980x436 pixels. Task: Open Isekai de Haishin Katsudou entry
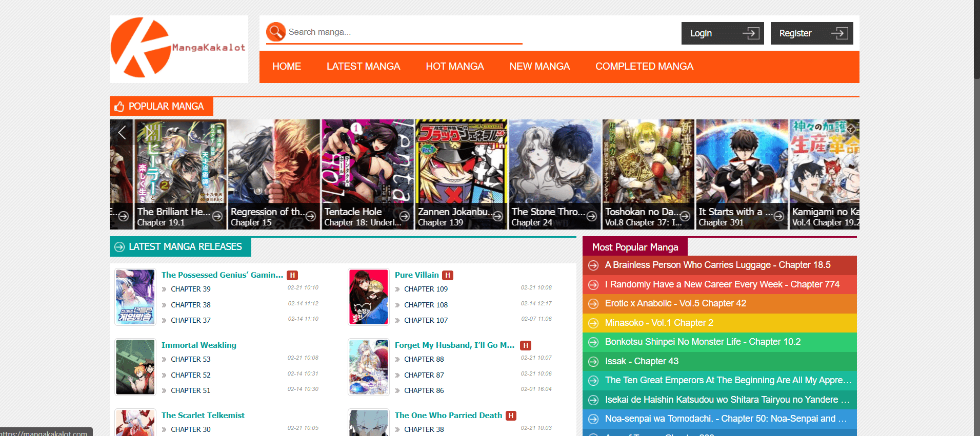(727, 400)
